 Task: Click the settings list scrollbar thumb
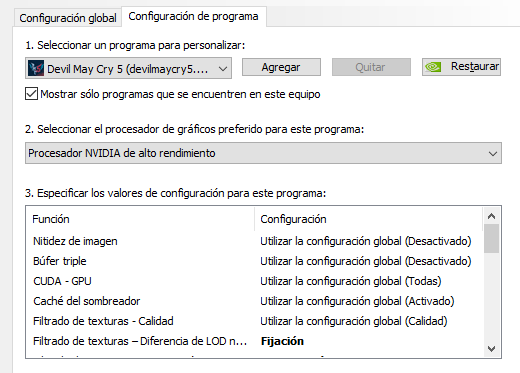pyautogui.click(x=491, y=238)
